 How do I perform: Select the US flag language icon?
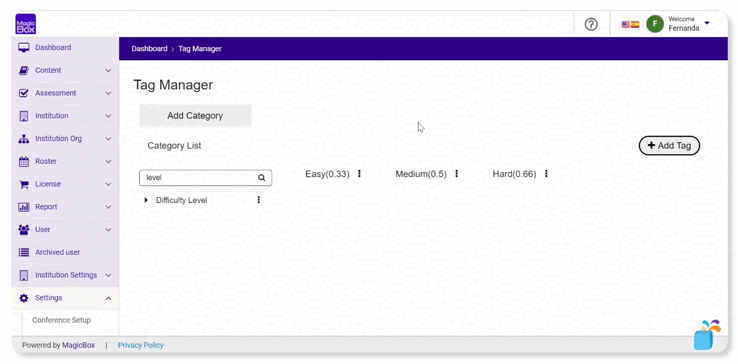click(626, 24)
